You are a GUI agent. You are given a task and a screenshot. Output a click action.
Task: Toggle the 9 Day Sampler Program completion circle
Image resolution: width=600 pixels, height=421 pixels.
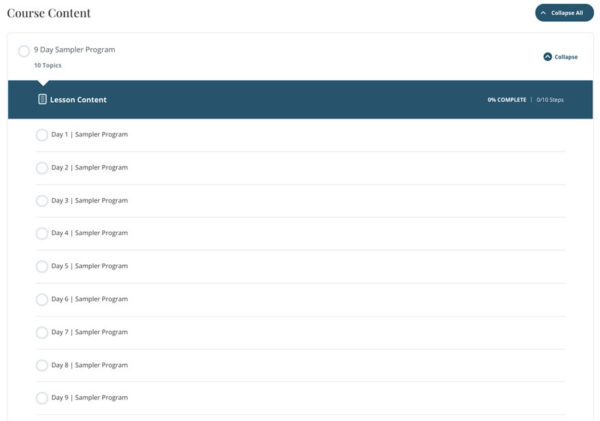[x=24, y=51]
